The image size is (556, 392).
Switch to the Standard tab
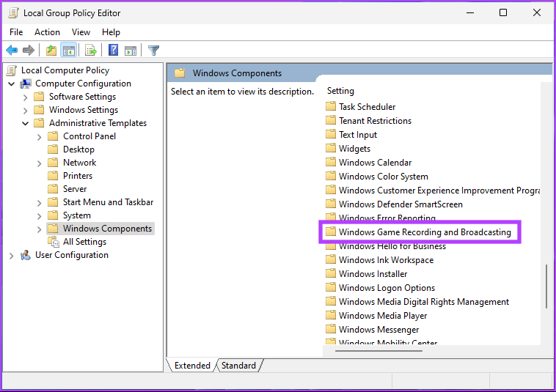[238, 366]
